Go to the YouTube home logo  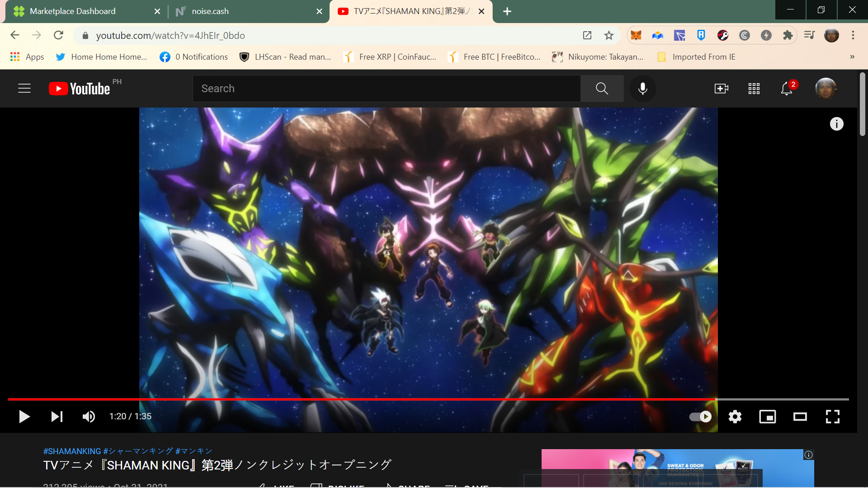[80, 89]
